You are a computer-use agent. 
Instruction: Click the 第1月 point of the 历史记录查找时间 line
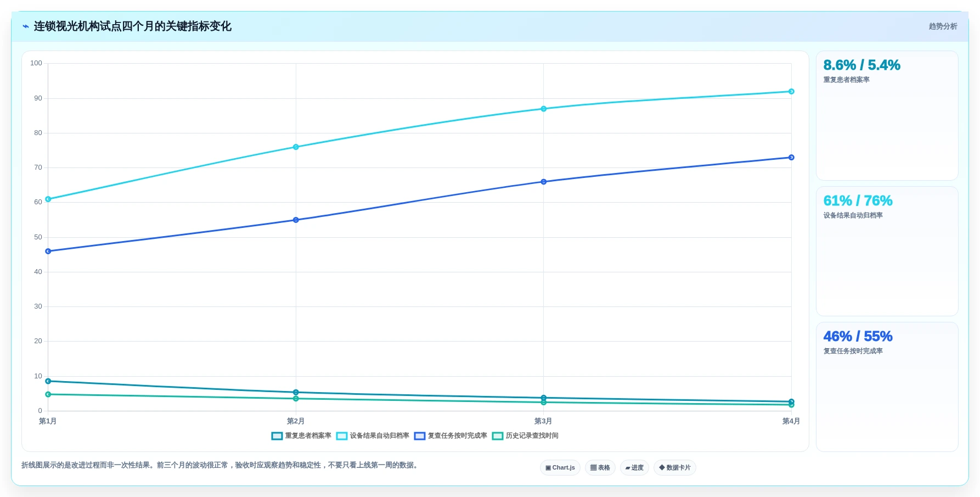click(48, 394)
